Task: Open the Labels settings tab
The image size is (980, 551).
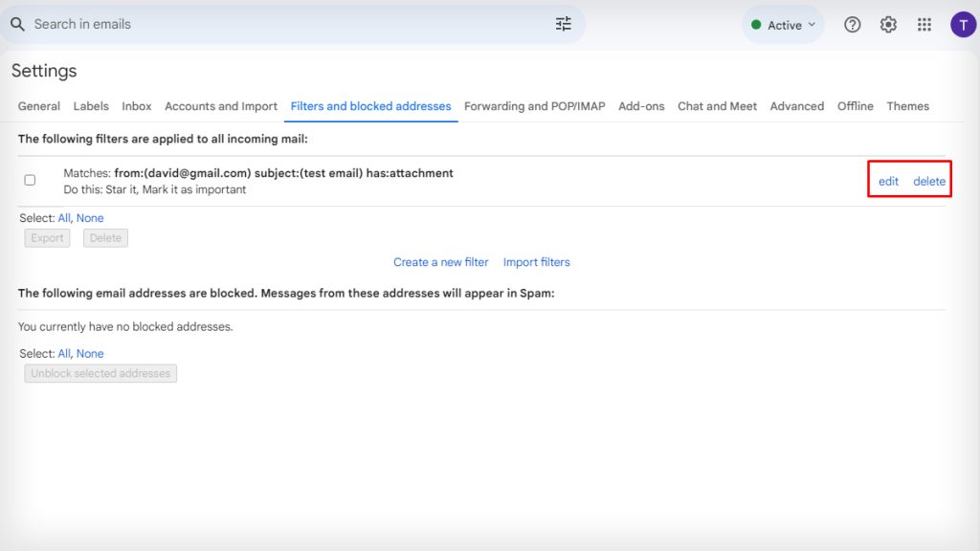Action: pyautogui.click(x=90, y=106)
